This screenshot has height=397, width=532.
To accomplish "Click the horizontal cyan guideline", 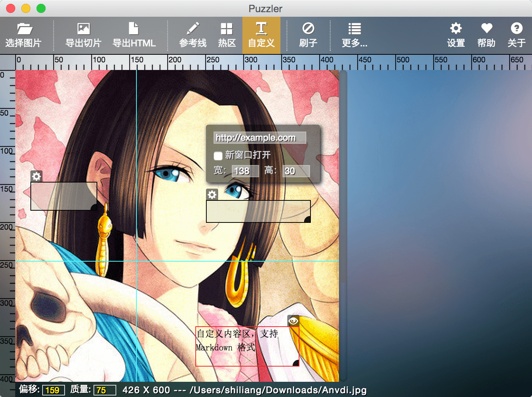I will coord(177,261).
